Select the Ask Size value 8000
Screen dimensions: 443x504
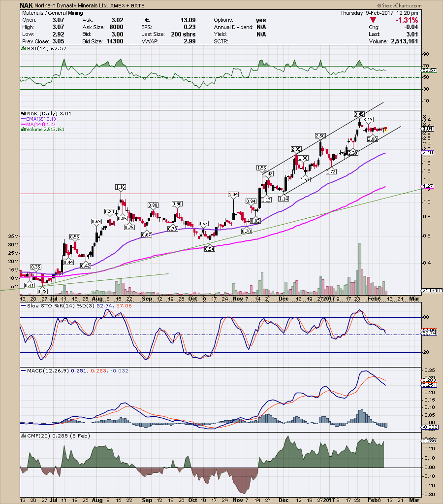pyautogui.click(x=116, y=27)
